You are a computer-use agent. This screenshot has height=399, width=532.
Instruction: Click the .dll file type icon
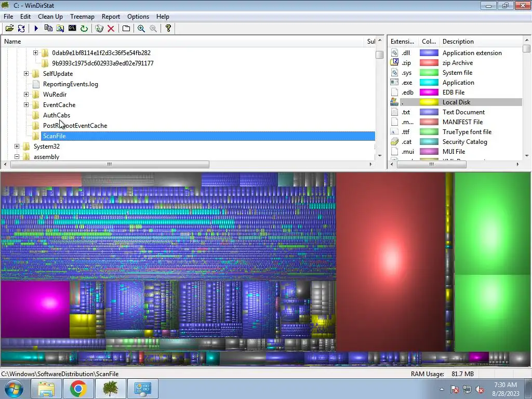coord(394,52)
